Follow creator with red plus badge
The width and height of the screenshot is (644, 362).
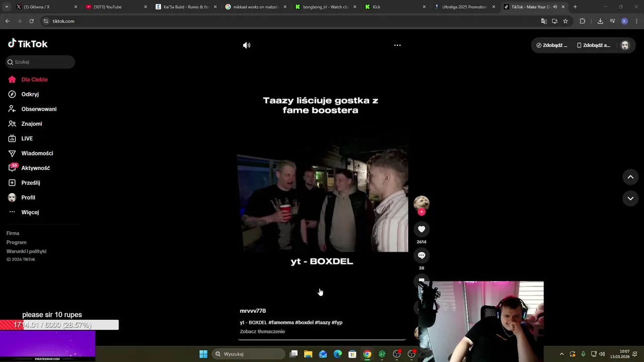click(422, 212)
